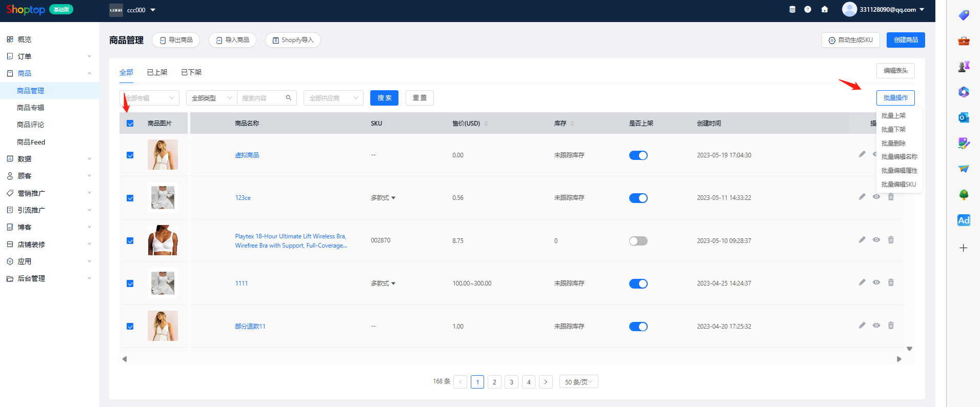Click the horizontal scrollbar right arrow
Image resolution: width=980 pixels, height=407 pixels.
(x=899, y=359)
